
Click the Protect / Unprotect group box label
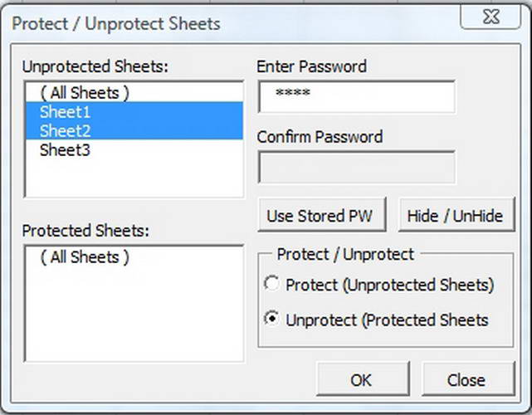pos(345,254)
